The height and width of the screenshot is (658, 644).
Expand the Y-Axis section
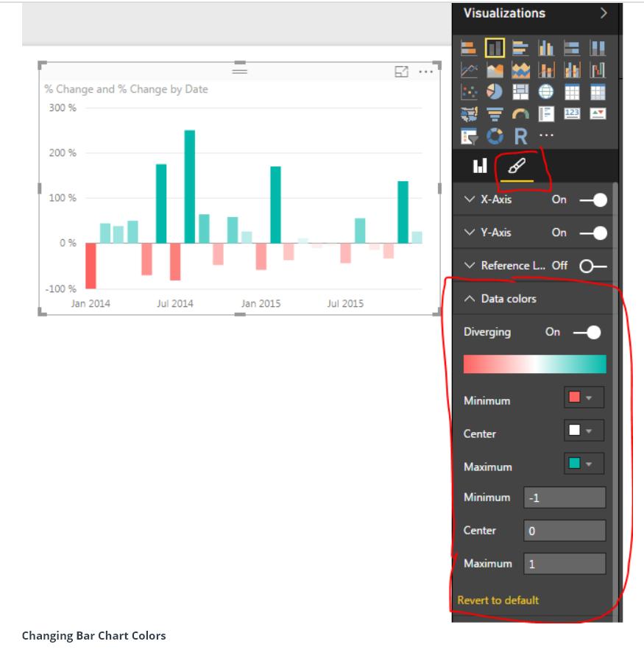(470, 232)
